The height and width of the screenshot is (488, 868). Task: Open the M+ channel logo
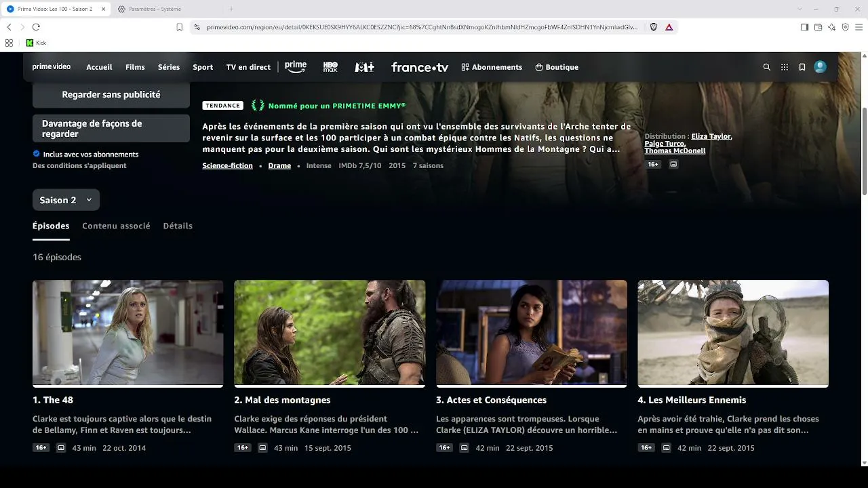(365, 67)
